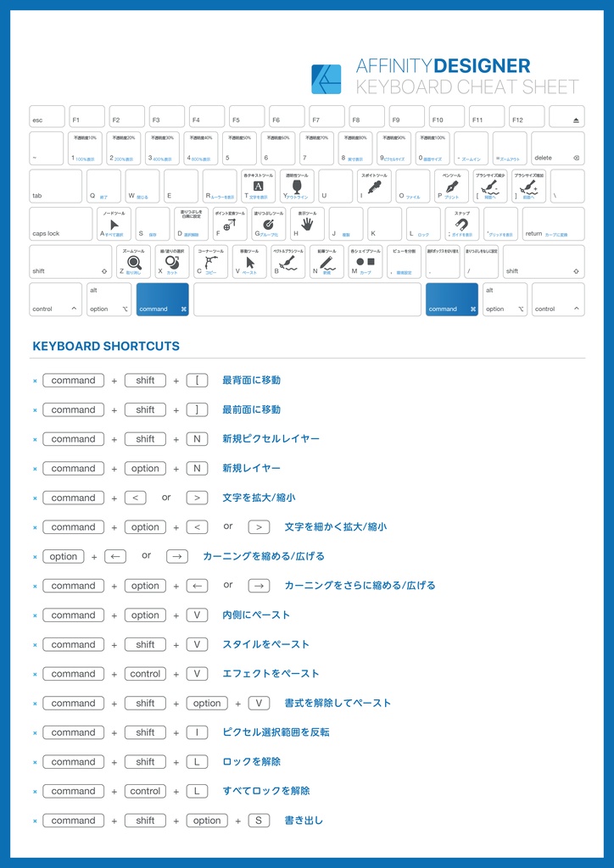Viewport: 614px width, 868px height.
Task: Click the brush size decrease icon on [ key
Action: pos(490,186)
